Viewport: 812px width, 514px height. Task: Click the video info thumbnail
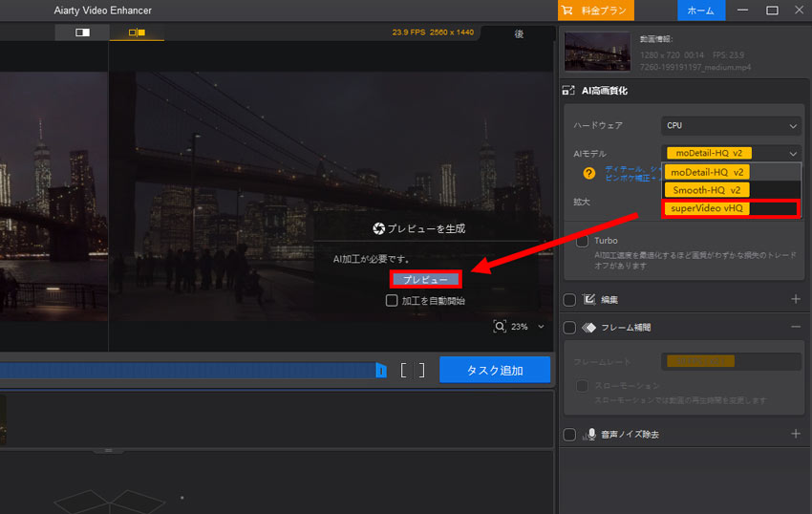point(598,52)
